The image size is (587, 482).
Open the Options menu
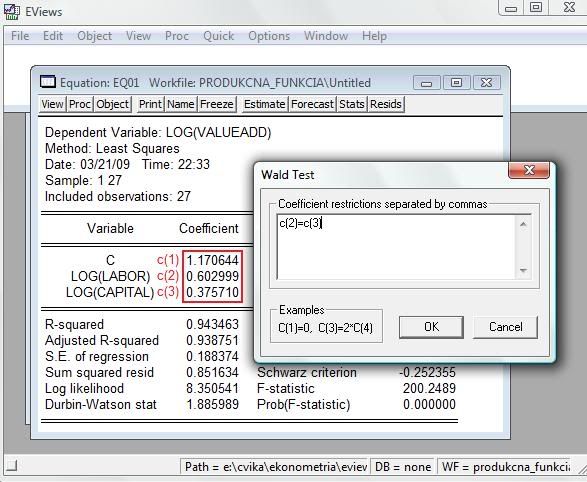point(269,36)
